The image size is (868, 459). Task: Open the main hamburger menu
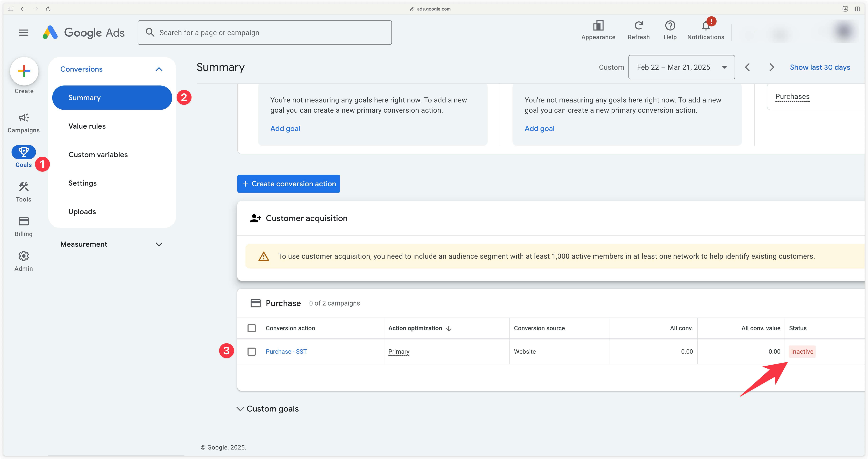24,33
